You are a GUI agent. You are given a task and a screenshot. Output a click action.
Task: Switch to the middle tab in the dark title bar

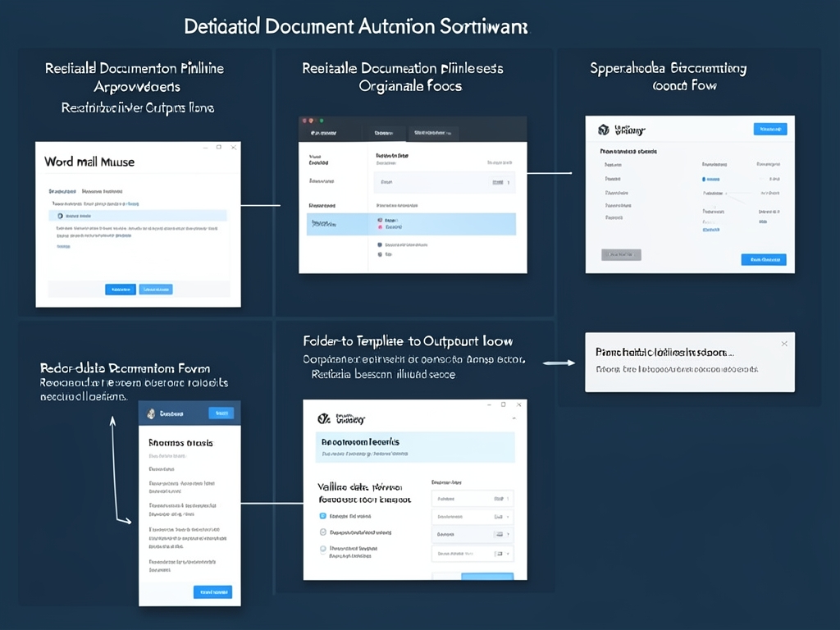point(384,133)
